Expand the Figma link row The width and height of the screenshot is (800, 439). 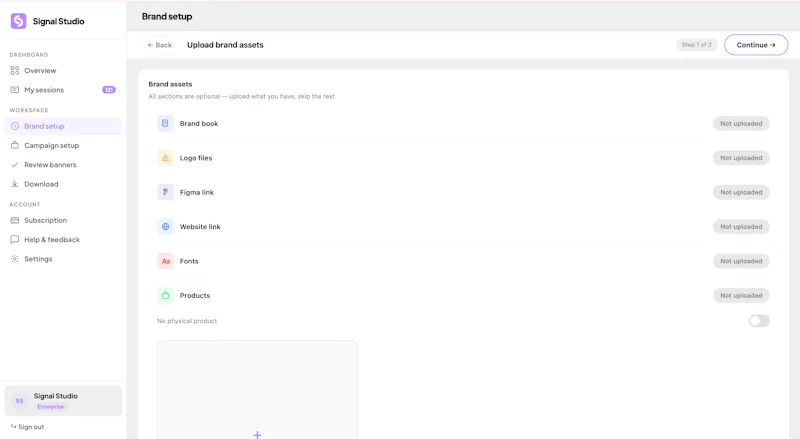tap(463, 192)
